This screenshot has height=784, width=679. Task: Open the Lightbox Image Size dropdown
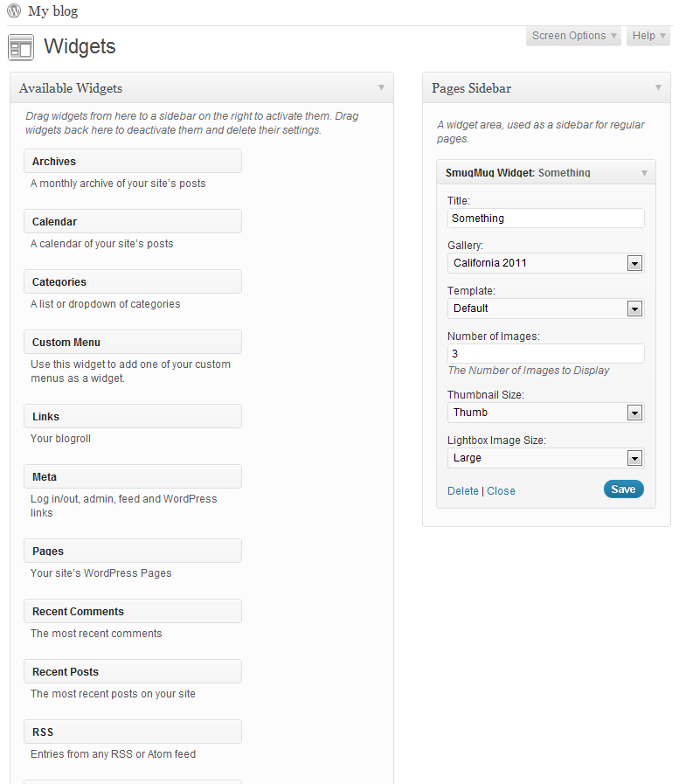pyautogui.click(x=546, y=458)
